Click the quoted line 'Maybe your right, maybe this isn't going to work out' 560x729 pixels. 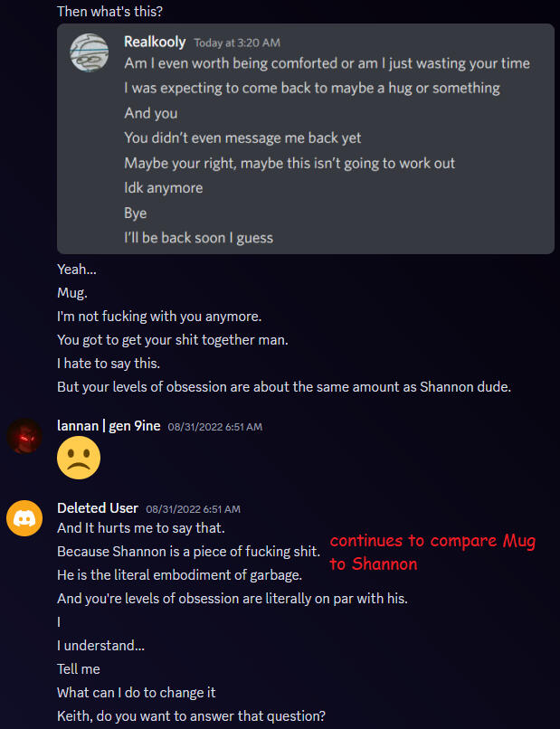click(x=289, y=163)
